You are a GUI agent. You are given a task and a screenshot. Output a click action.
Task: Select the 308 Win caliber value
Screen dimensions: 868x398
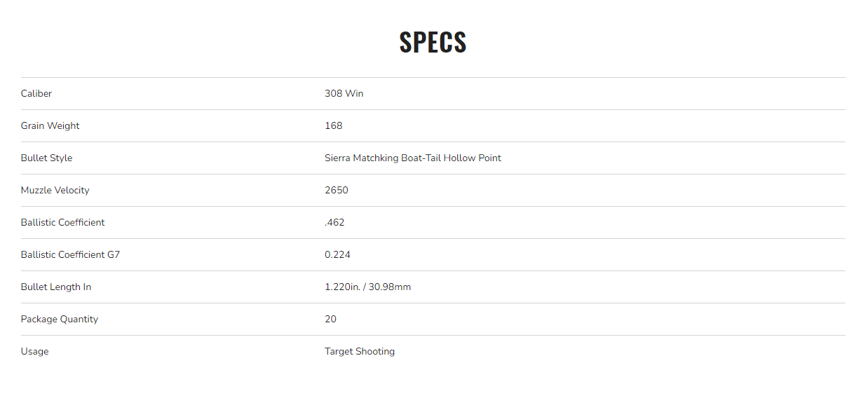tap(344, 94)
